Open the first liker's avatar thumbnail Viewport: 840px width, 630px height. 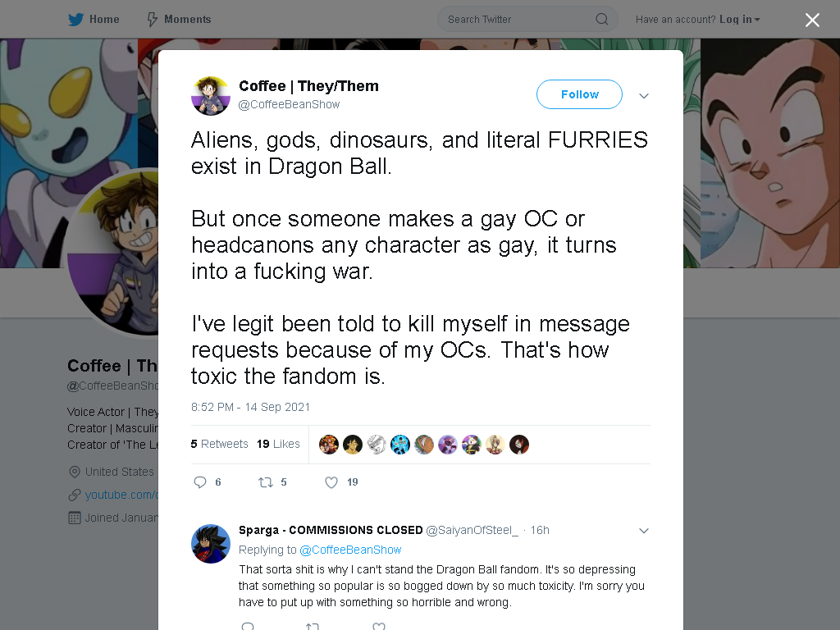click(329, 444)
